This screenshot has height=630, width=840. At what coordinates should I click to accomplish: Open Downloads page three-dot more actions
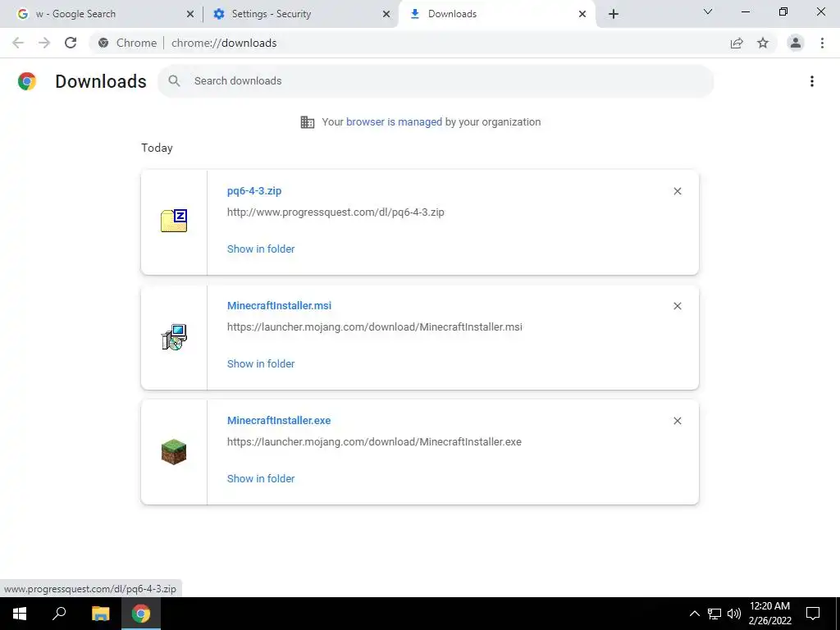click(812, 81)
